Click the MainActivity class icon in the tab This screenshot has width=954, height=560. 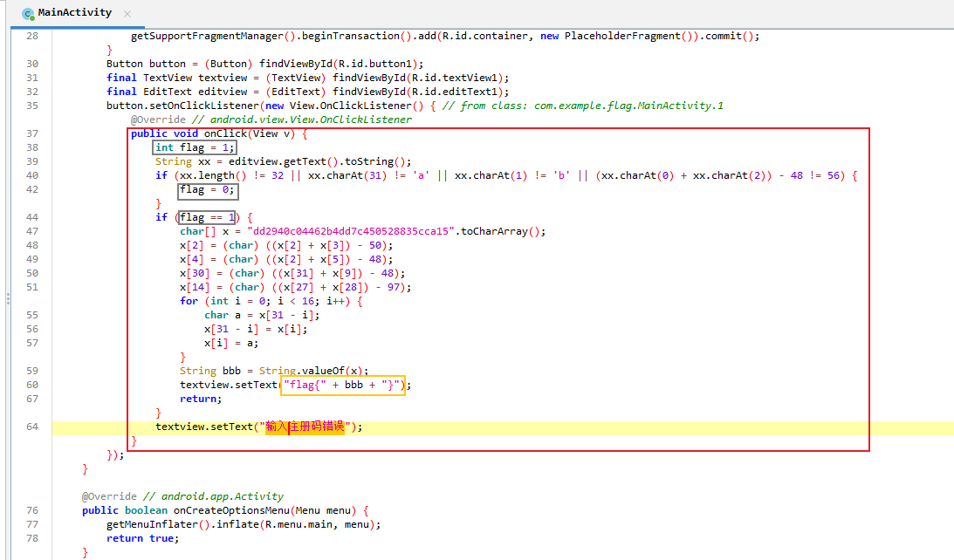pos(28,13)
